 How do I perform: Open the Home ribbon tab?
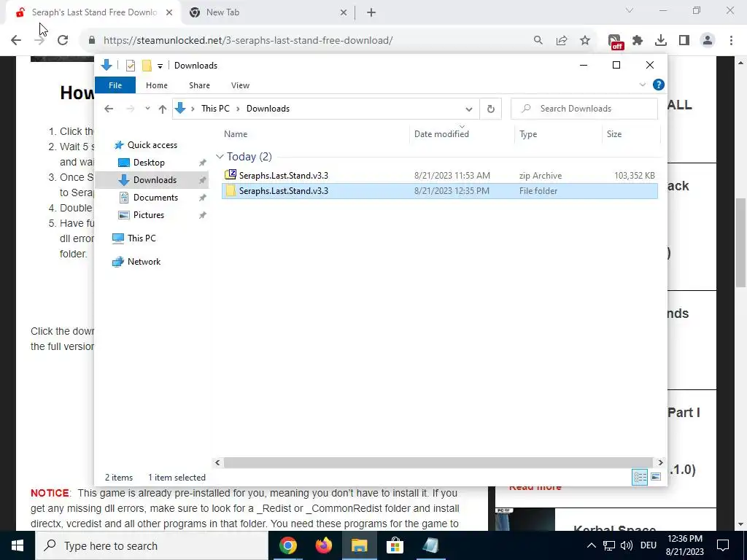click(157, 85)
